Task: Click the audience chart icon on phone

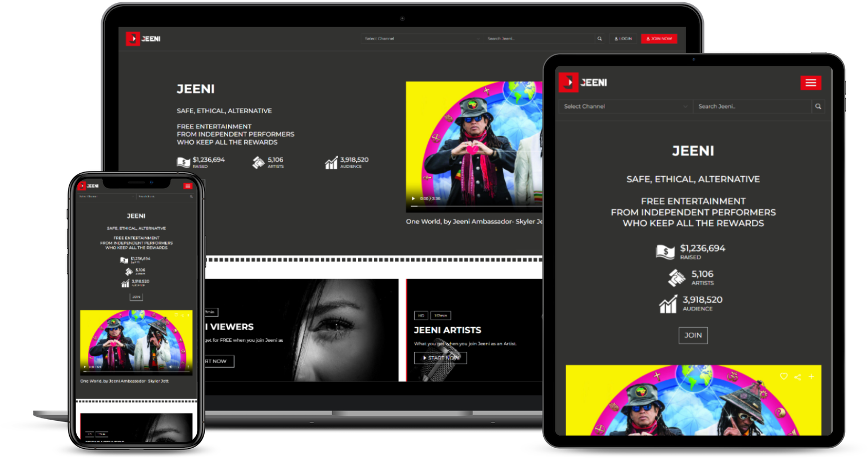Action: (x=125, y=283)
